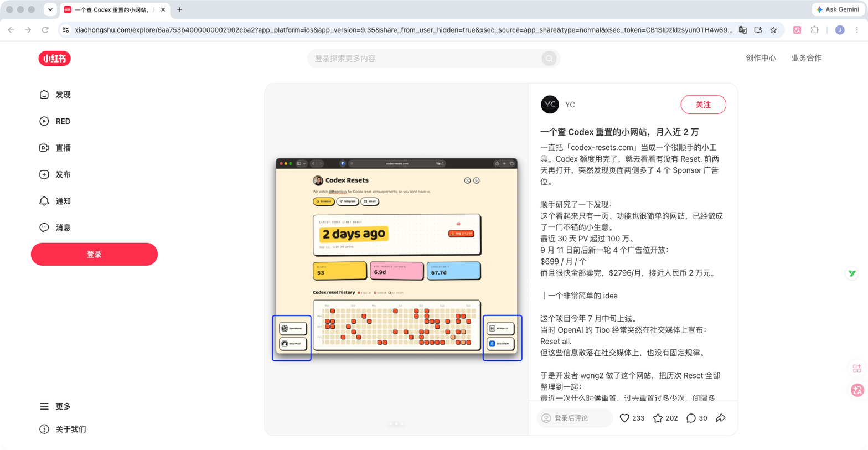
Task: Click the Ask Gemini button
Action: 838,9
